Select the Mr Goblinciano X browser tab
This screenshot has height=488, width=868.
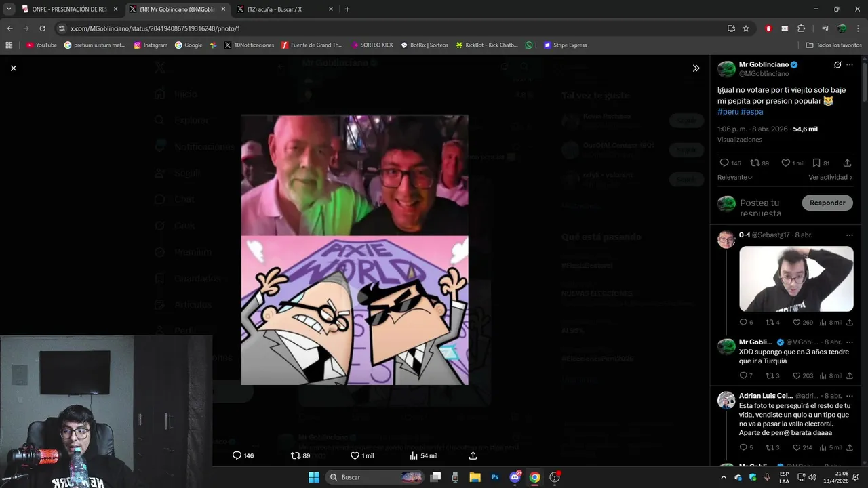pyautogui.click(x=178, y=9)
